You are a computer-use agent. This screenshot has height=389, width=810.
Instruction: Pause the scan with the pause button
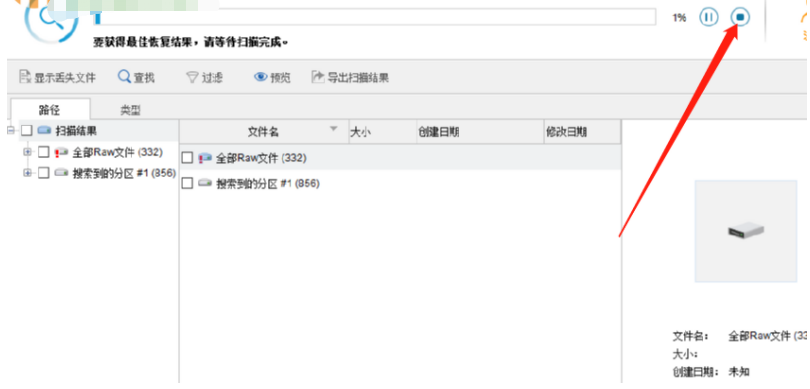click(709, 18)
